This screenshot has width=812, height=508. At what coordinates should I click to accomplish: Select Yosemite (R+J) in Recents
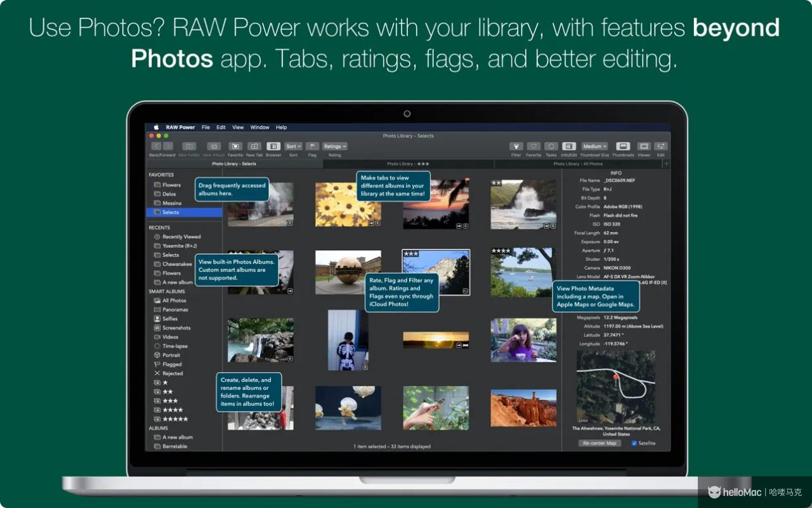pos(176,246)
